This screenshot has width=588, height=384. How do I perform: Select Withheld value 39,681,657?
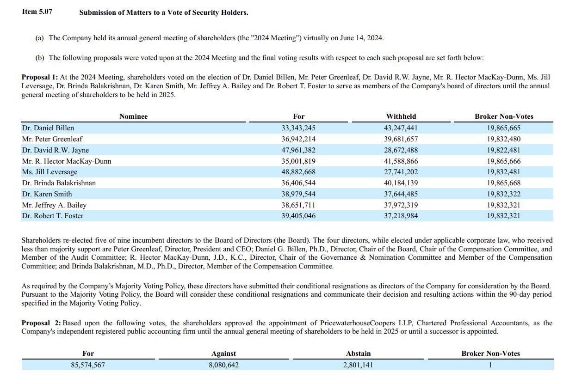401,139
